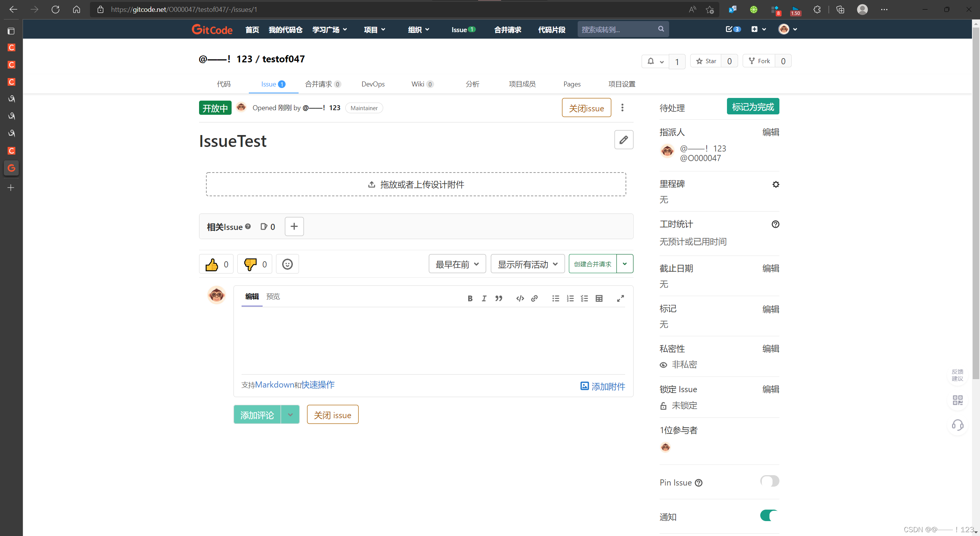Open the 显示所有活动 activity filter dropdown
Viewport: 980px width, 536px height.
(527, 264)
